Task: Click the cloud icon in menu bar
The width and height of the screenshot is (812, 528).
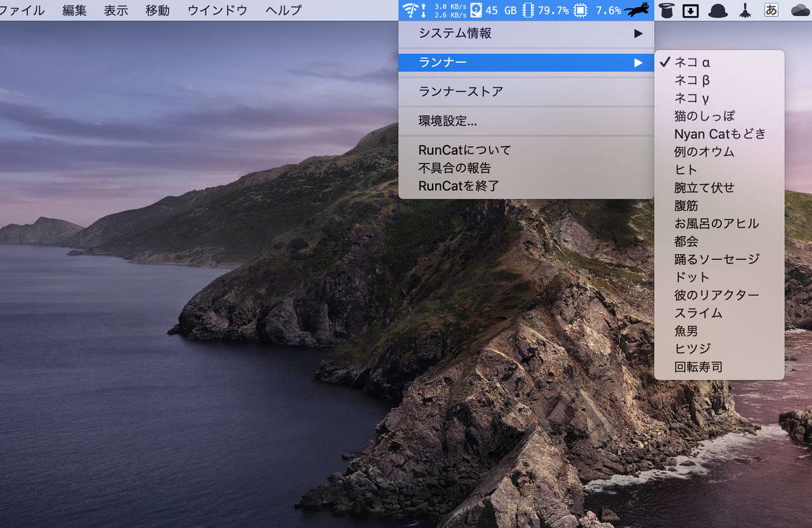Action: [x=800, y=10]
